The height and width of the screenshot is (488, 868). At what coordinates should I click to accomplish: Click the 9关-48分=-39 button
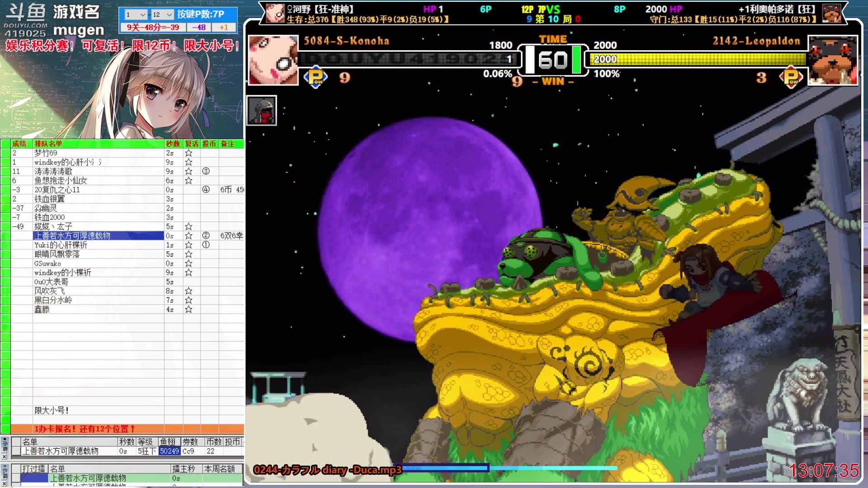(153, 28)
